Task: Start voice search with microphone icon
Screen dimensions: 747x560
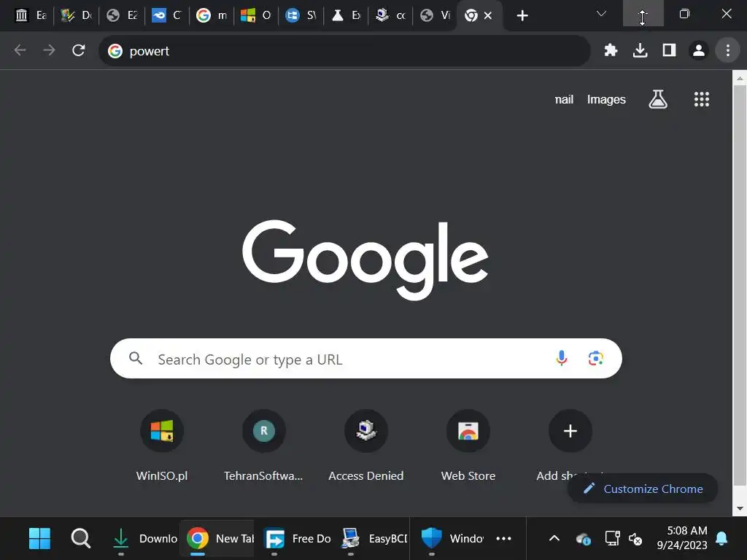Action: [x=562, y=358]
